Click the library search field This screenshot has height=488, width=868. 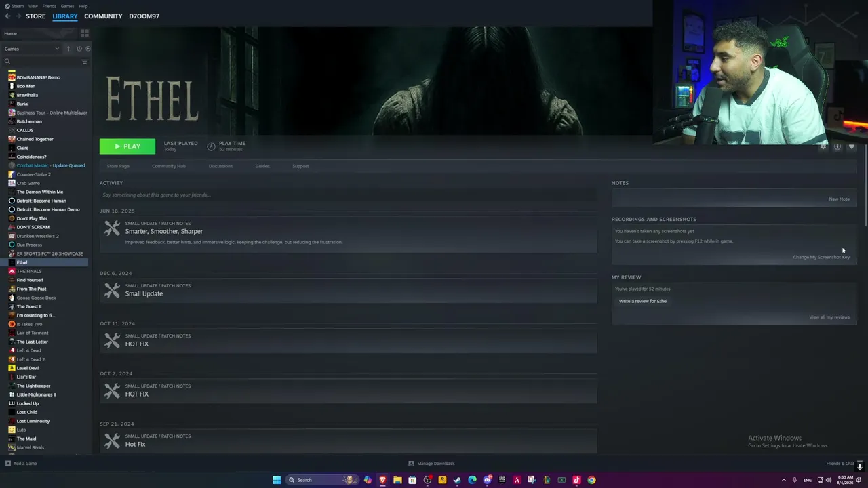tap(45, 62)
